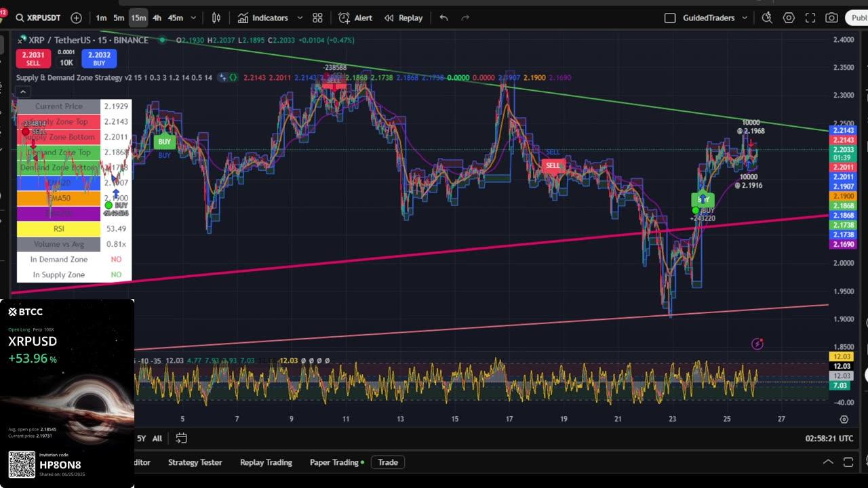This screenshot has height=488, width=868.
Task: Select the 45m timeframe
Action: (x=175, y=18)
